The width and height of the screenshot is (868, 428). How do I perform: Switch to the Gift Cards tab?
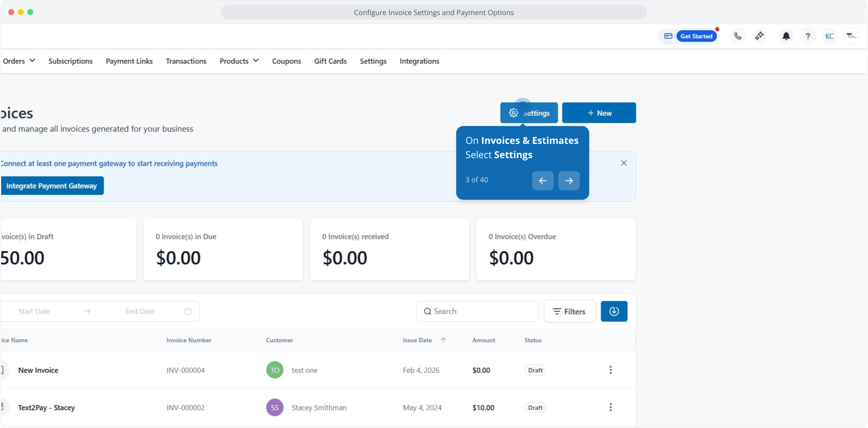pos(330,61)
